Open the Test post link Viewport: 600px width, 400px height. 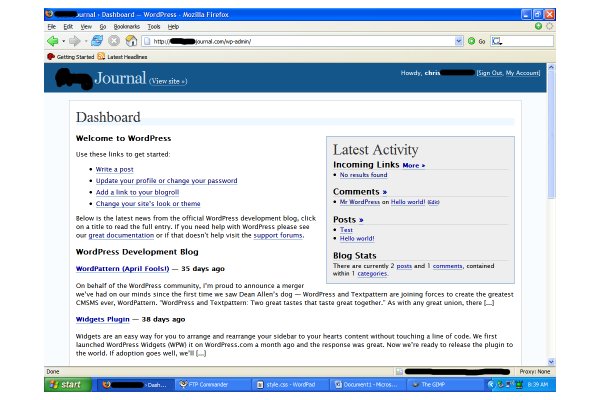tap(346, 230)
